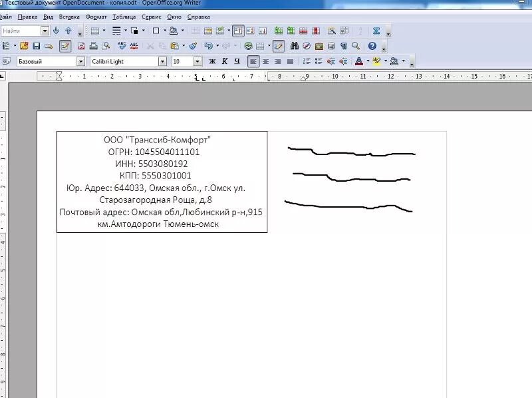
Task: Open the Базовый paragraph style dropdown
Action: click(x=80, y=61)
